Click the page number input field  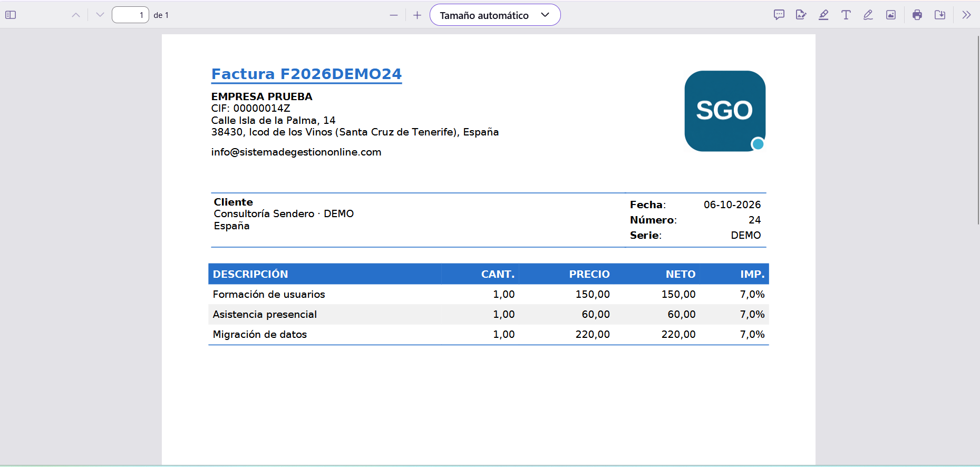pyautogui.click(x=130, y=15)
